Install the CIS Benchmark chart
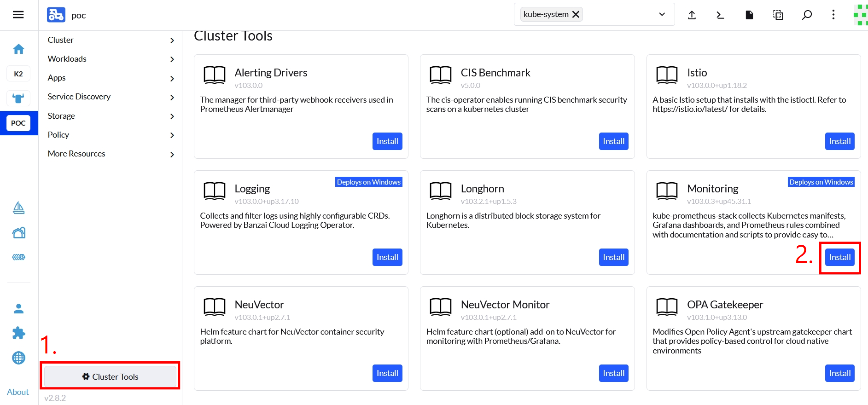Screen dimensions: 868x405 pos(614,141)
